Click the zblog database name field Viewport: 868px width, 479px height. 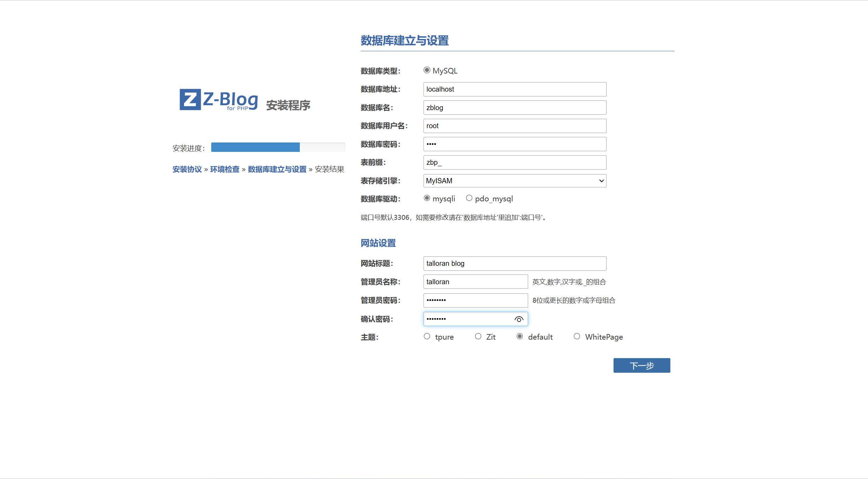pyautogui.click(x=515, y=108)
